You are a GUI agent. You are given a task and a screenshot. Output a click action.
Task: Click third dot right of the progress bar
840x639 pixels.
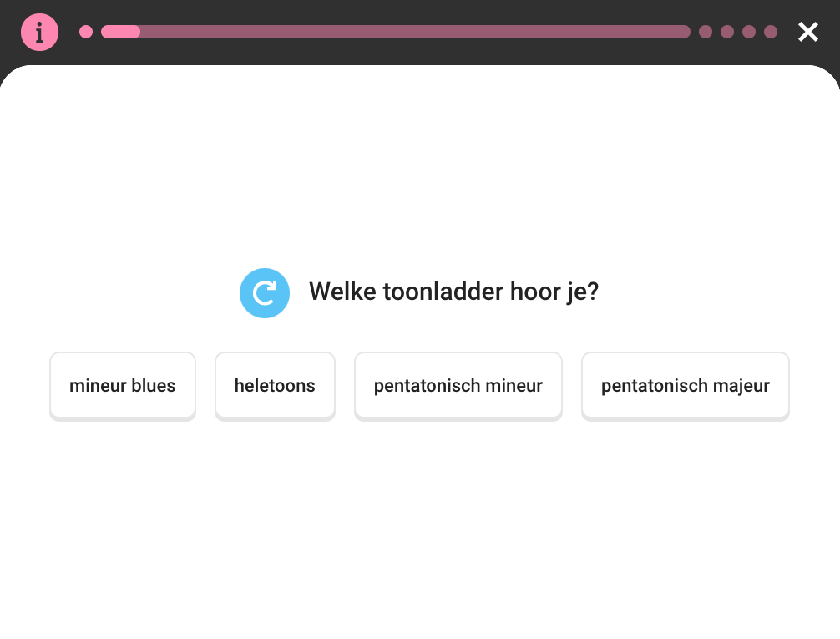click(749, 32)
